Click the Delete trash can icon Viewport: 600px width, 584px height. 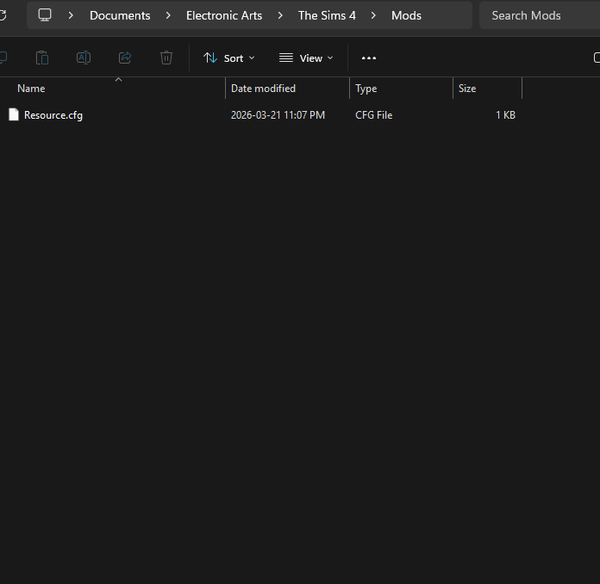(166, 58)
